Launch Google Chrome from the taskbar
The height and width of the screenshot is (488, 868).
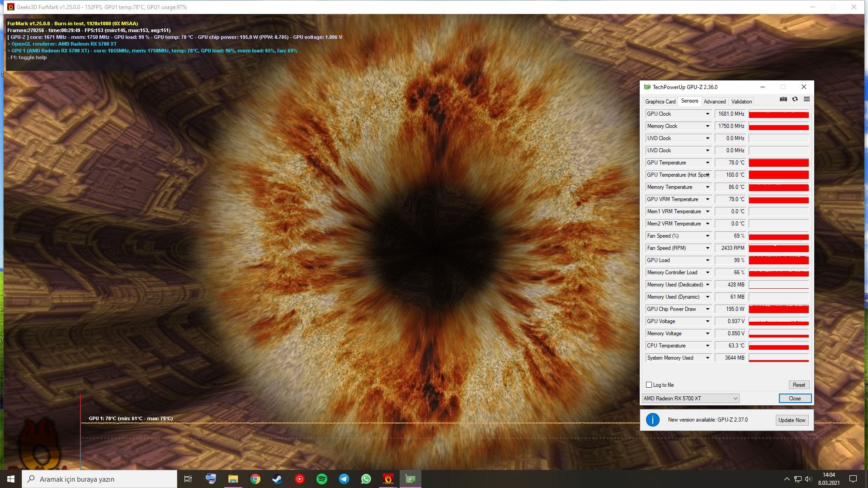click(255, 479)
